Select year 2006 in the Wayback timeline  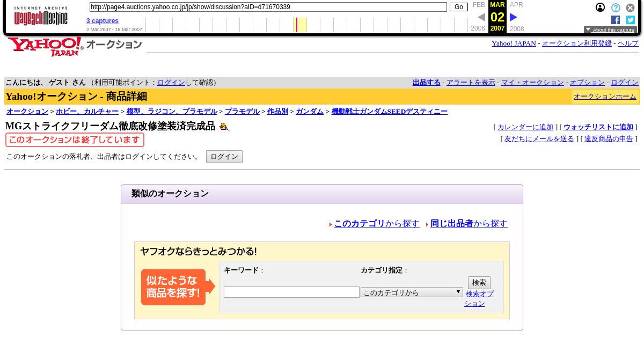[478, 29]
